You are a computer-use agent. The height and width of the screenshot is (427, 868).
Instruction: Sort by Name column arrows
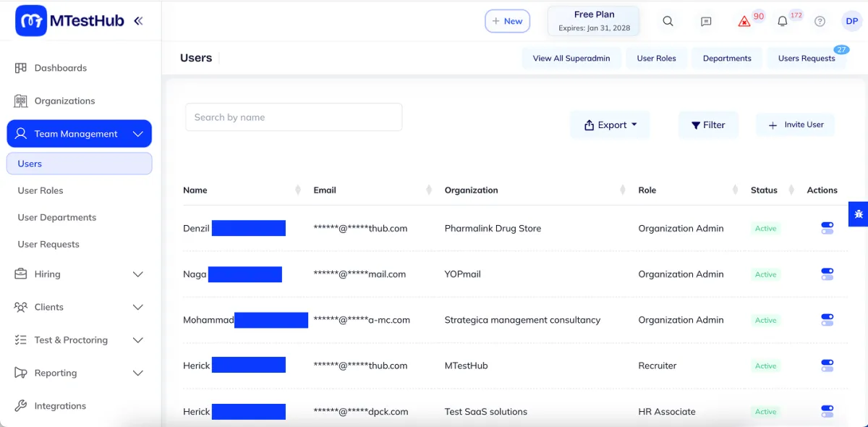pos(298,190)
